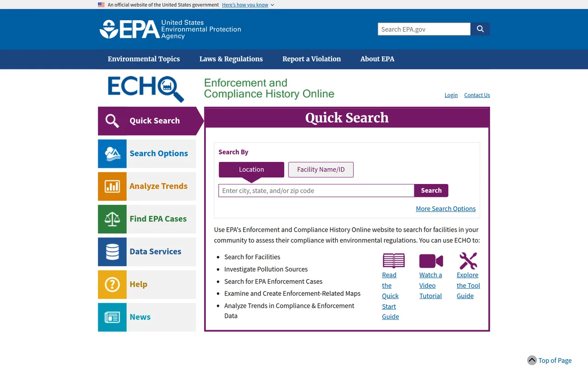Focus the city, state, zip code field
The image size is (588, 368).
pos(317,190)
